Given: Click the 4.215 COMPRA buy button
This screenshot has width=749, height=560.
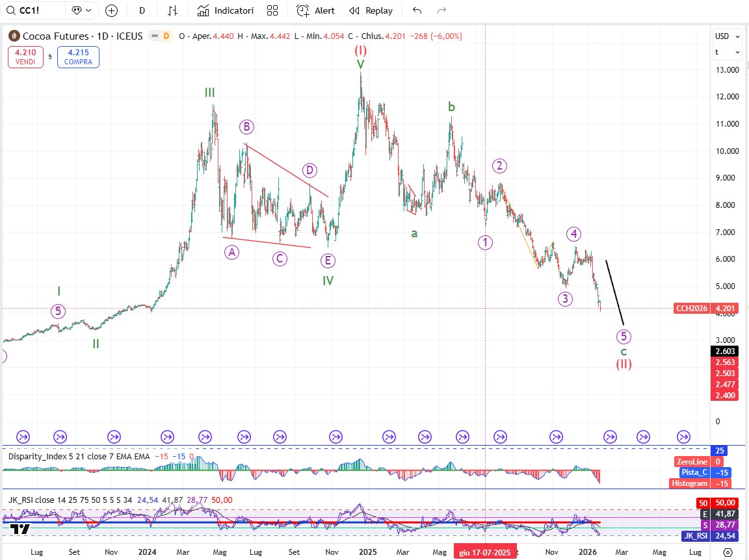Looking at the screenshot, I should tap(78, 57).
